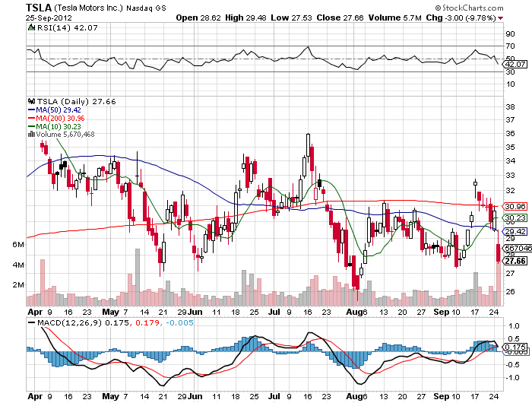Screen dimensions: 532x403
Task: Click the '90' RSI axis label
Action: 510,33
